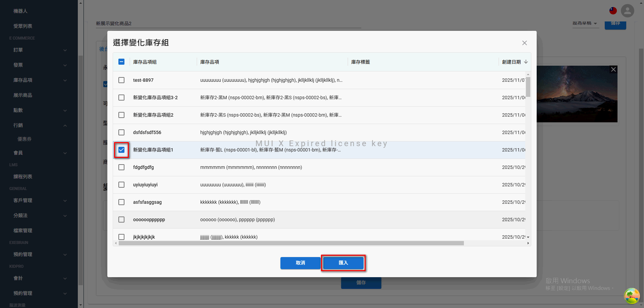Sort by the 庫存品項 column header
The width and height of the screenshot is (644, 308).
[x=210, y=62]
